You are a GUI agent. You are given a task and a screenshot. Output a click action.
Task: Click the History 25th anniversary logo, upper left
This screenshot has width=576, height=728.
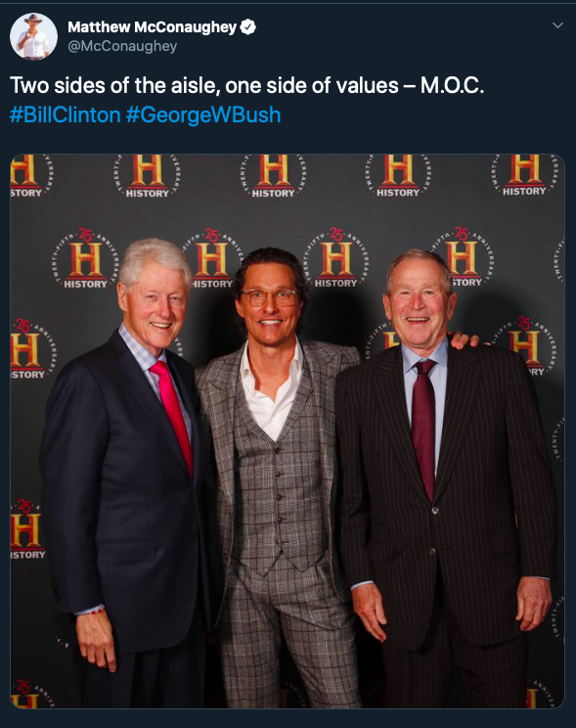tap(85, 259)
